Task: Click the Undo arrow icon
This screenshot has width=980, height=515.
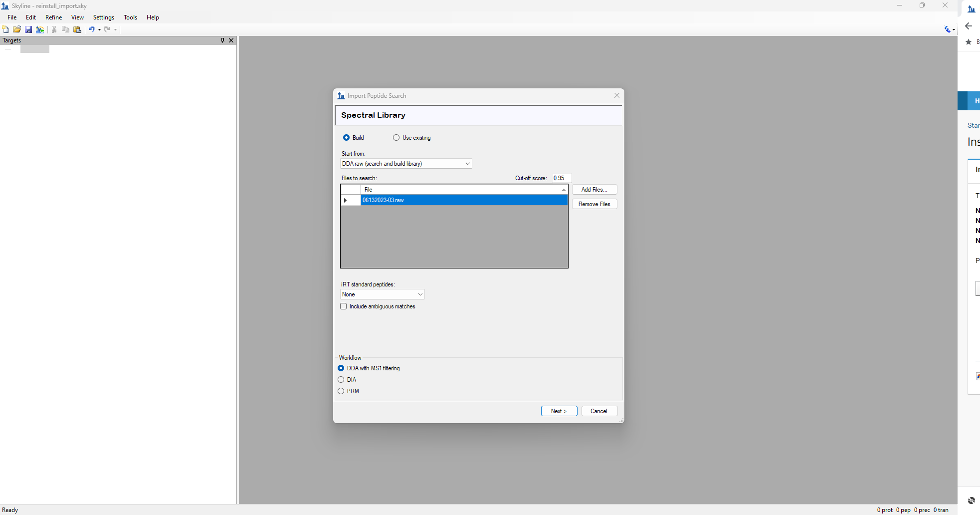Action: click(x=91, y=29)
